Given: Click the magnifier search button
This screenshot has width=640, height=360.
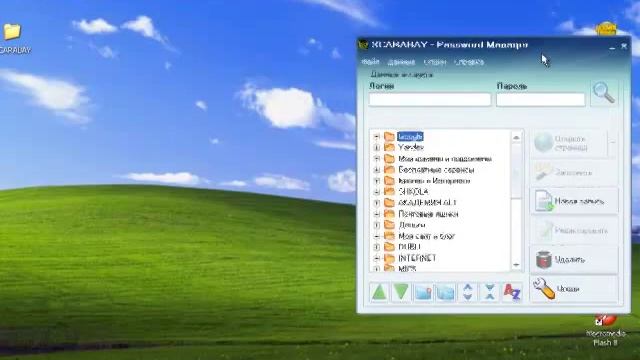Looking at the screenshot, I should tap(604, 93).
